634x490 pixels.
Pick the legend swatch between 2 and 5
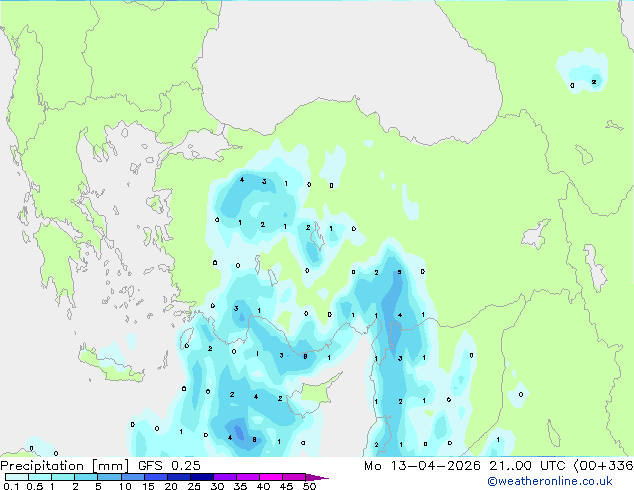coord(86,477)
